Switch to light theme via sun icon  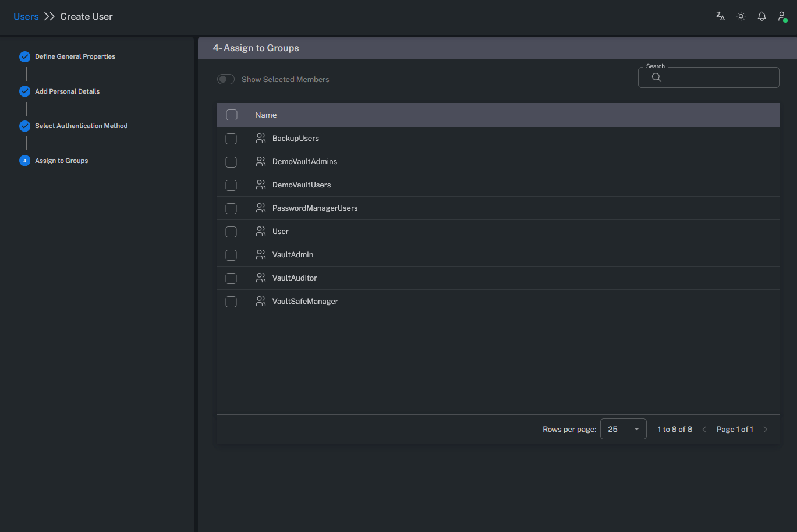click(741, 16)
